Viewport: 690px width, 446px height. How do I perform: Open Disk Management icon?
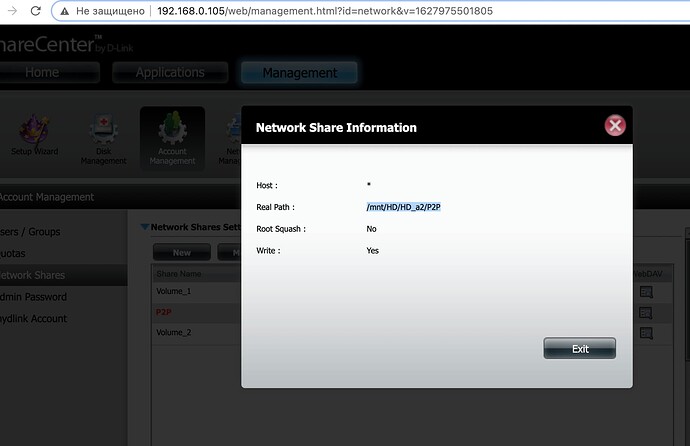[103, 140]
